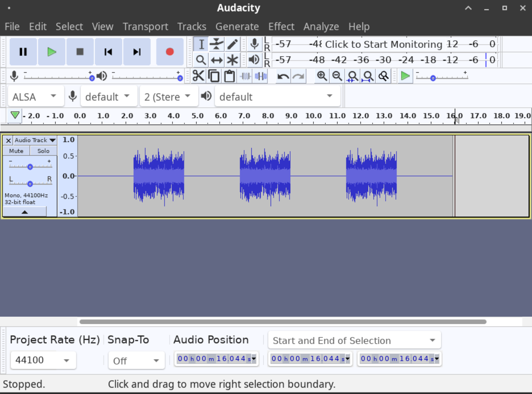
Task: Click the Copy icon
Action: click(214, 76)
